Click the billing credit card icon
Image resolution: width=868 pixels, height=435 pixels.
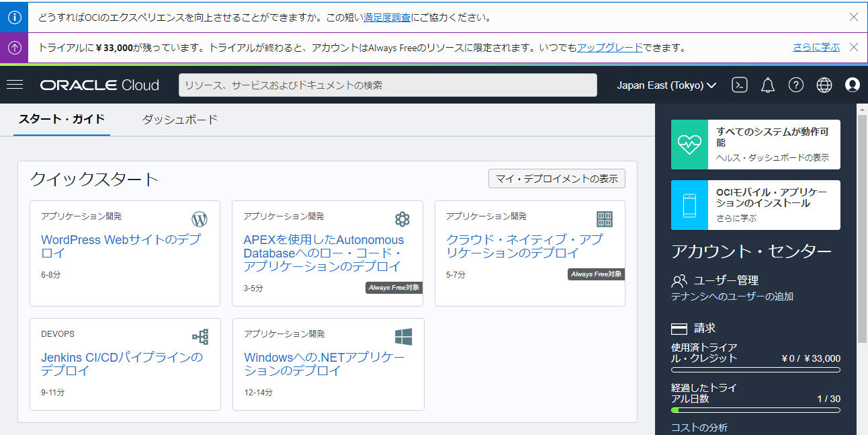pyautogui.click(x=679, y=329)
